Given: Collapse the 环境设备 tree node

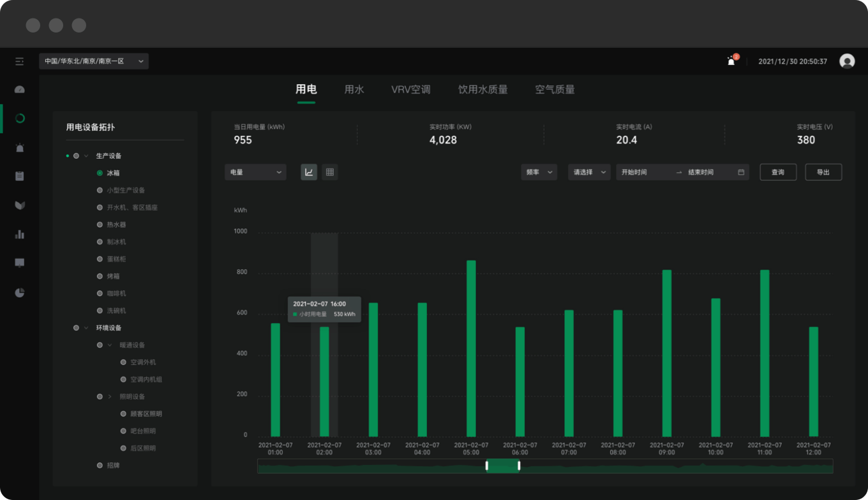Looking at the screenshot, I should pyautogui.click(x=86, y=328).
